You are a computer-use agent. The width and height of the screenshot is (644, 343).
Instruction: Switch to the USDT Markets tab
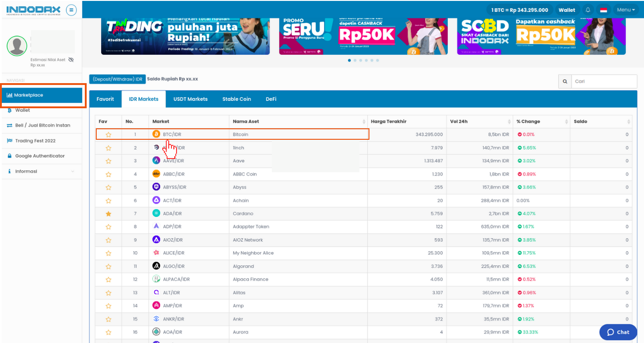pyautogui.click(x=190, y=99)
